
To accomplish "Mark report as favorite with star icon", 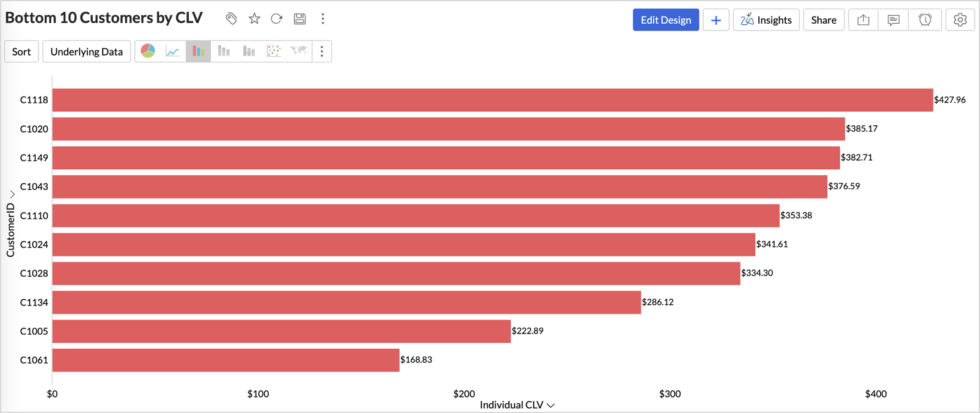I will coord(254,19).
